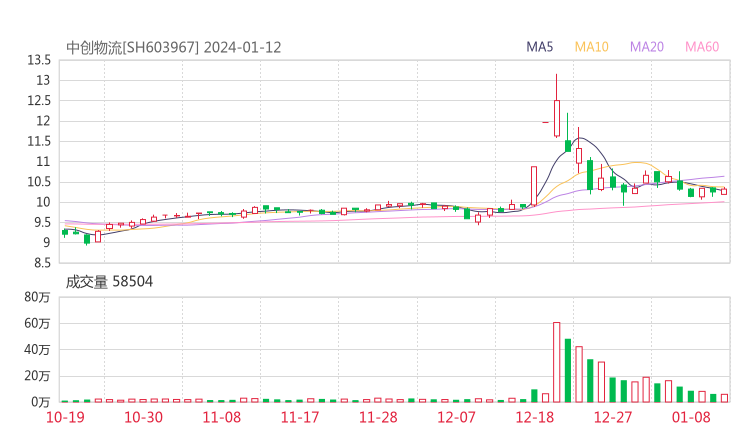Click the 11-28 date axis label

click(378, 417)
